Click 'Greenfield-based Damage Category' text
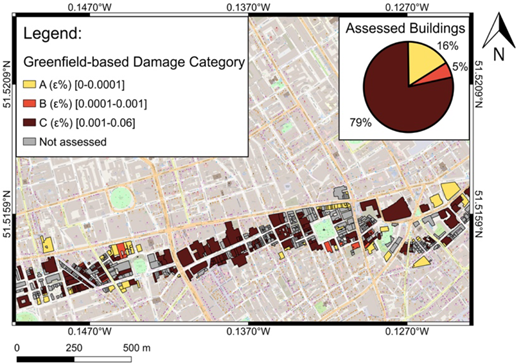Image resolution: width=520 pixels, height=363 pixels. [134, 62]
